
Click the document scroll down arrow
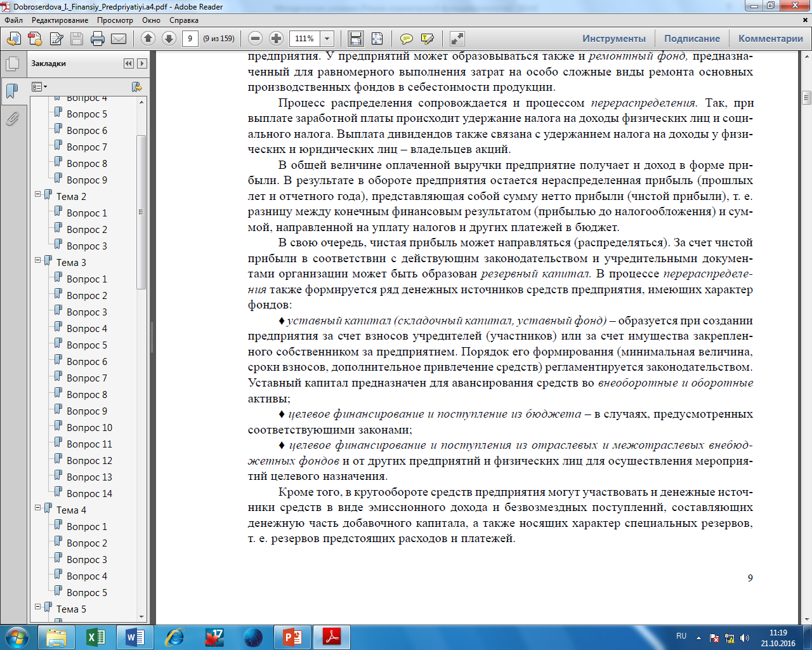coord(806,619)
